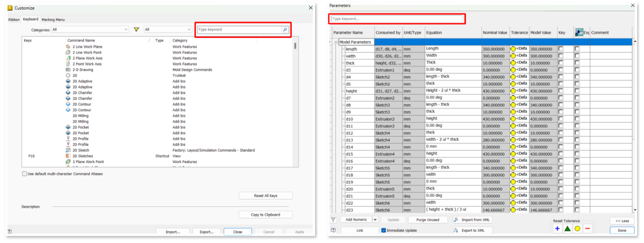
Task: Click the Copy to Clipboard button
Action: [265, 215]
